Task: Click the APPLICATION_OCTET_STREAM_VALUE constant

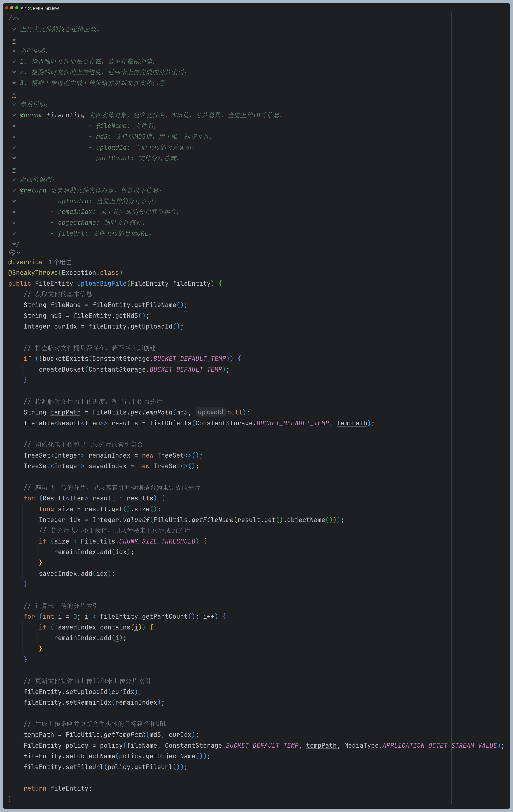Action: [440, 745]
